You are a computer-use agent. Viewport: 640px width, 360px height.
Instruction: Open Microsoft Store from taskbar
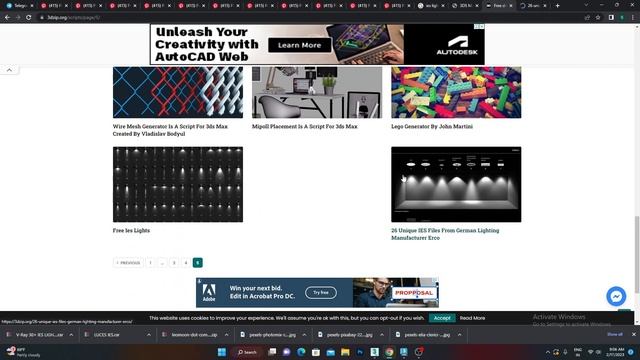tap(316, 352)
